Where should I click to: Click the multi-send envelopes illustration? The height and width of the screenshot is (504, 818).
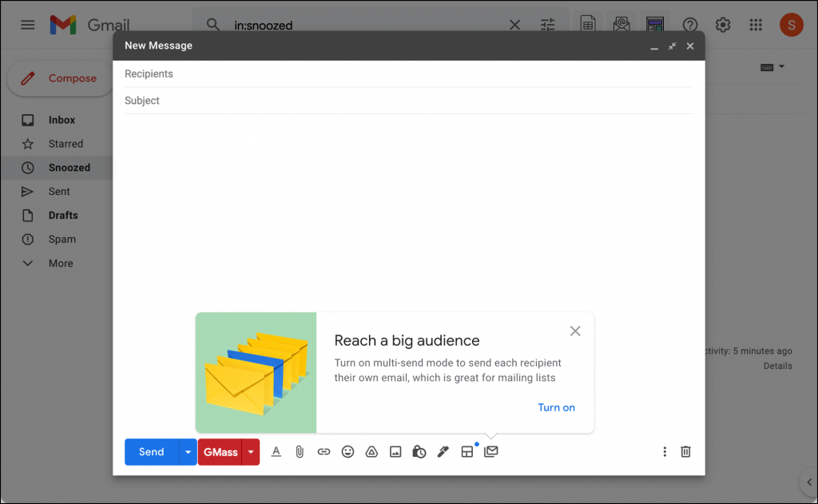pyautogui.click(x=256, y=372)
